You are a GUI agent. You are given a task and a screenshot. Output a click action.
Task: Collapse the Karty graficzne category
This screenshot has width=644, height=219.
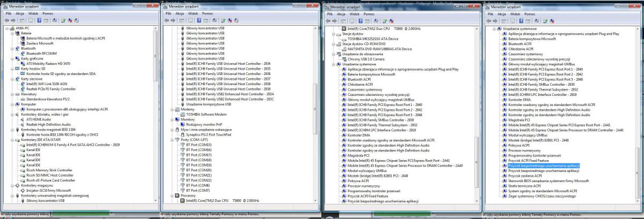(x=12, y=58)
